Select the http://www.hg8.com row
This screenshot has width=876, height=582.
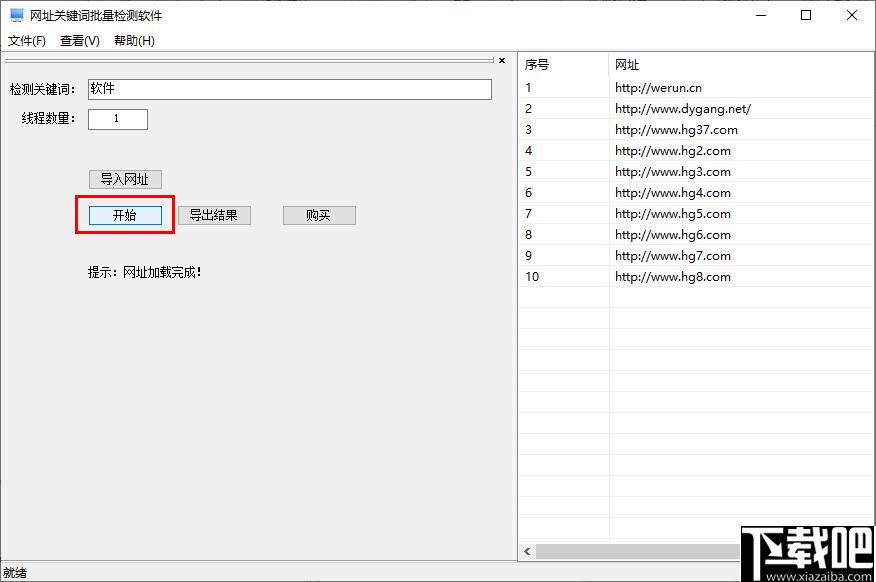click(x=672, y=277)
